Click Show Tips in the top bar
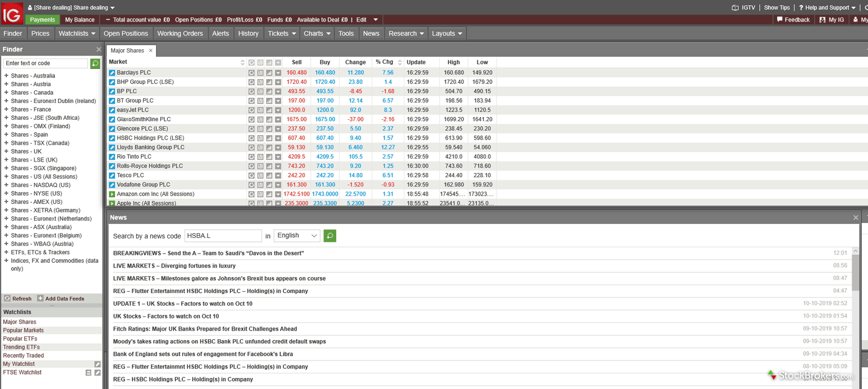 [777, 8]
